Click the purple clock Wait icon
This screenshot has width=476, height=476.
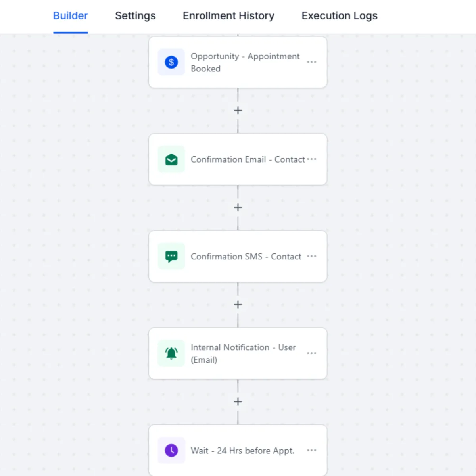pos(171,451)
